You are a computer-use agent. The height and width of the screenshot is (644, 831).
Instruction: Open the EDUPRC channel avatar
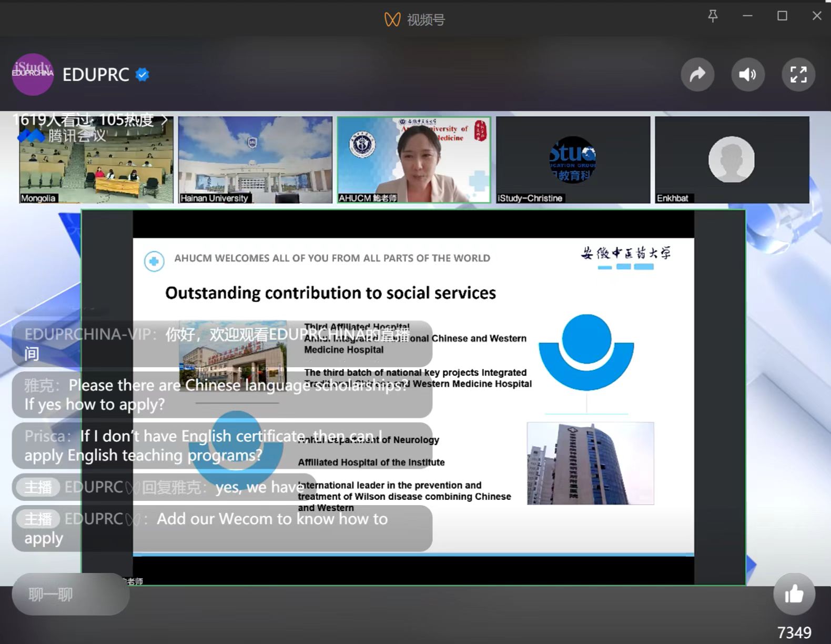33,75
